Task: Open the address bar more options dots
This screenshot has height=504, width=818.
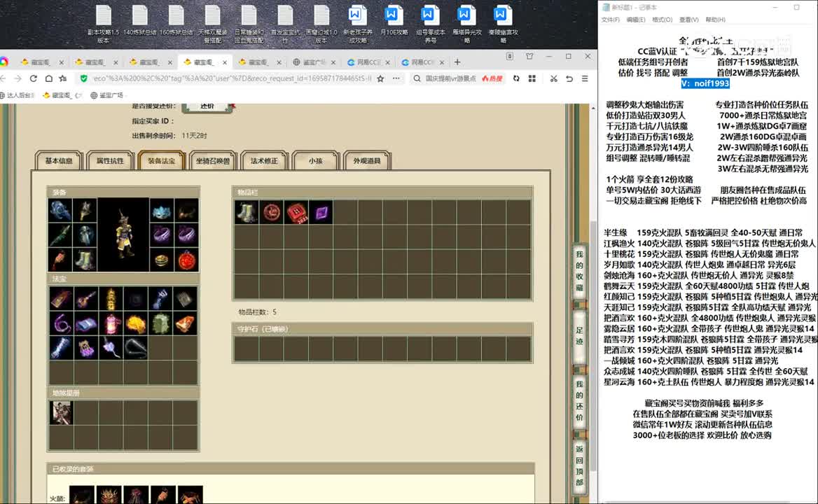Action: [396, 78]
